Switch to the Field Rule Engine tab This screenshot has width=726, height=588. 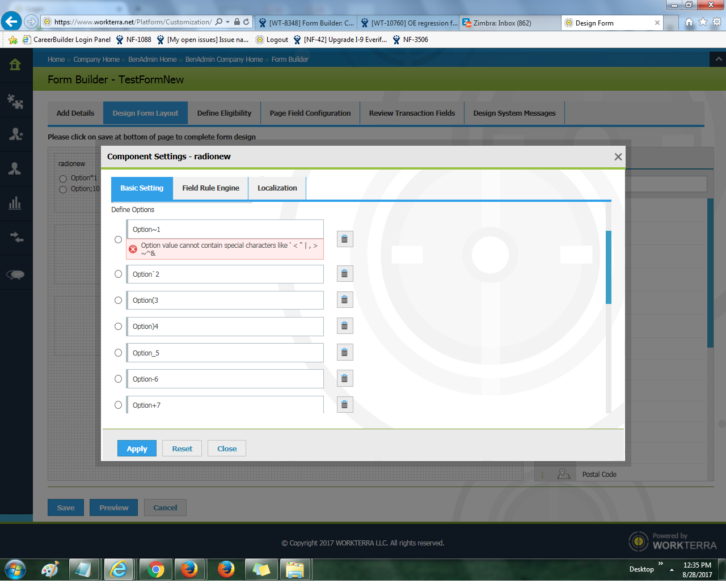(210, 188)
